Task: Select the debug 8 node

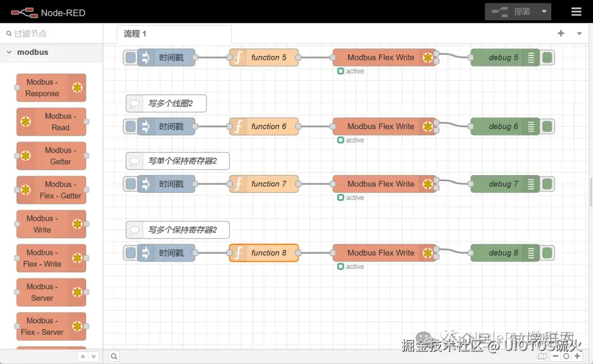Action: coord(505,253)
